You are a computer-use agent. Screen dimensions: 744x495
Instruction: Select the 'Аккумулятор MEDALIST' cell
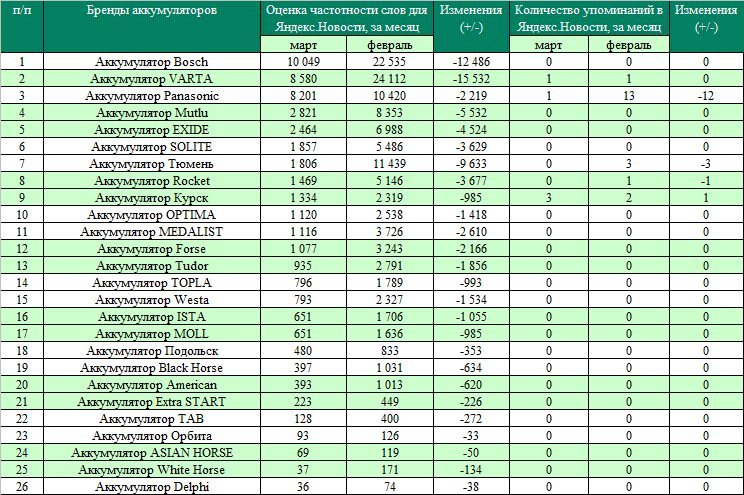(152, 232)
